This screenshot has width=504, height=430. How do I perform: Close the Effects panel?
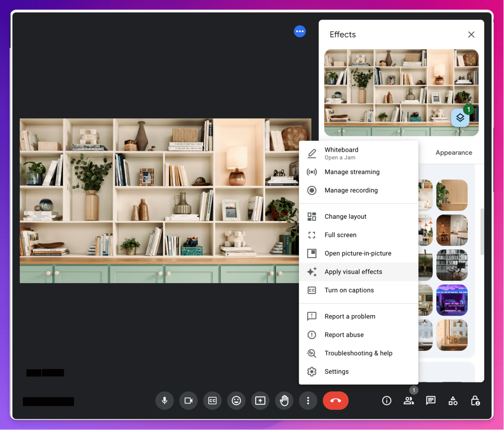[x=471, y=34]
